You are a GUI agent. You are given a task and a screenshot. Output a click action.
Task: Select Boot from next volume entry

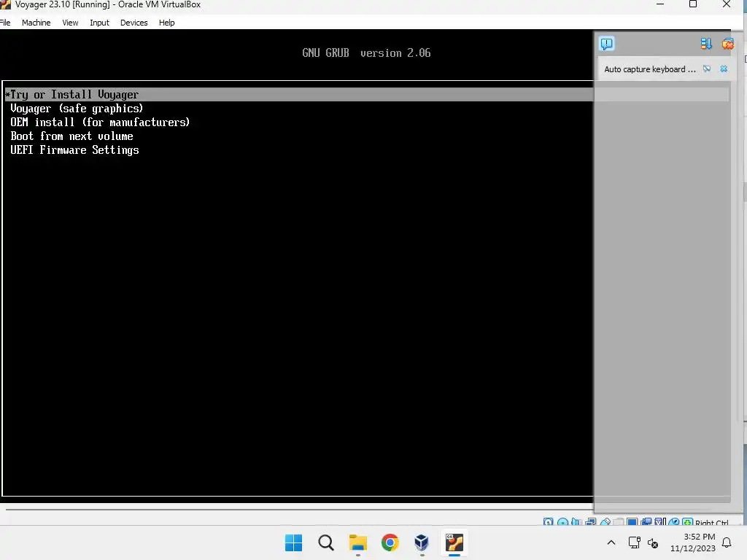click(72, 136)
